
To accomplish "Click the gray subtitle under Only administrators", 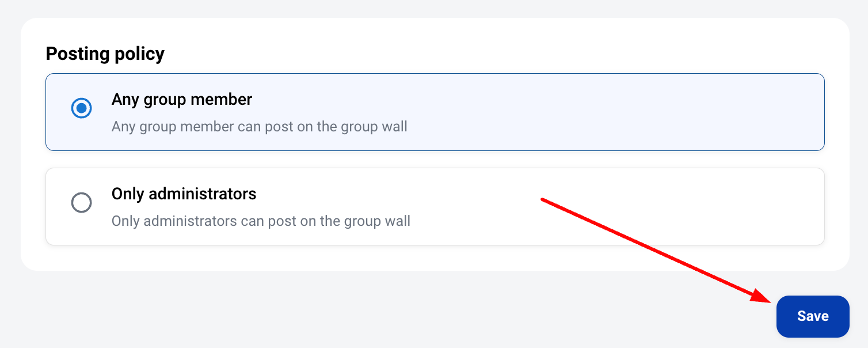I will click(261, 221).
